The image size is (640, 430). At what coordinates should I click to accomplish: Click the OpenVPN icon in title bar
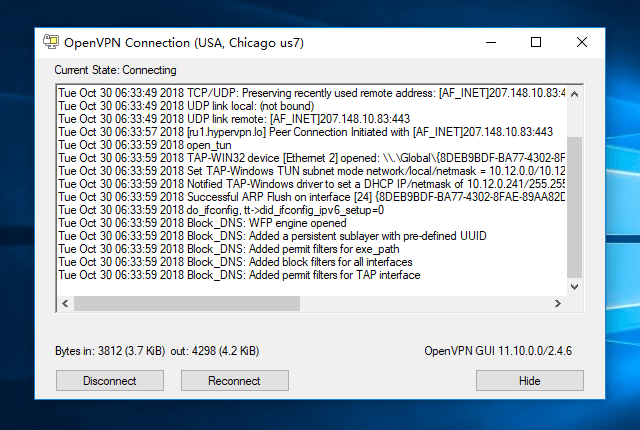(51, 42)
